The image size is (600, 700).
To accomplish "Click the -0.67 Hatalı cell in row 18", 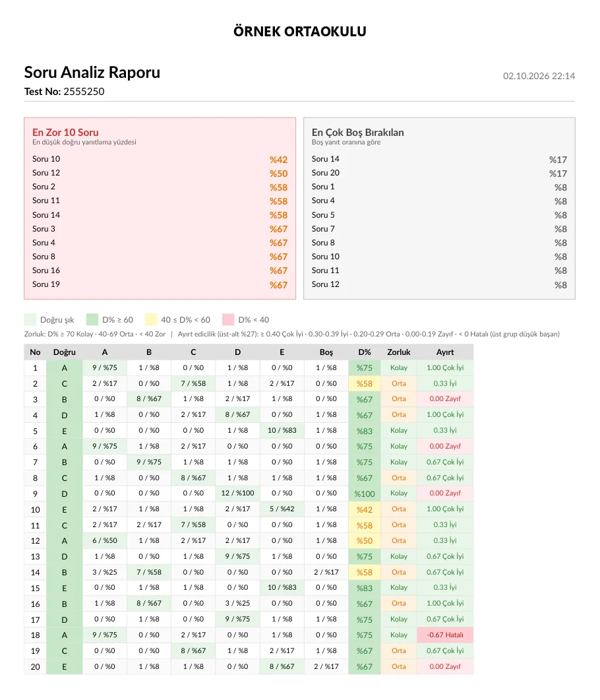I will point(445,635).
